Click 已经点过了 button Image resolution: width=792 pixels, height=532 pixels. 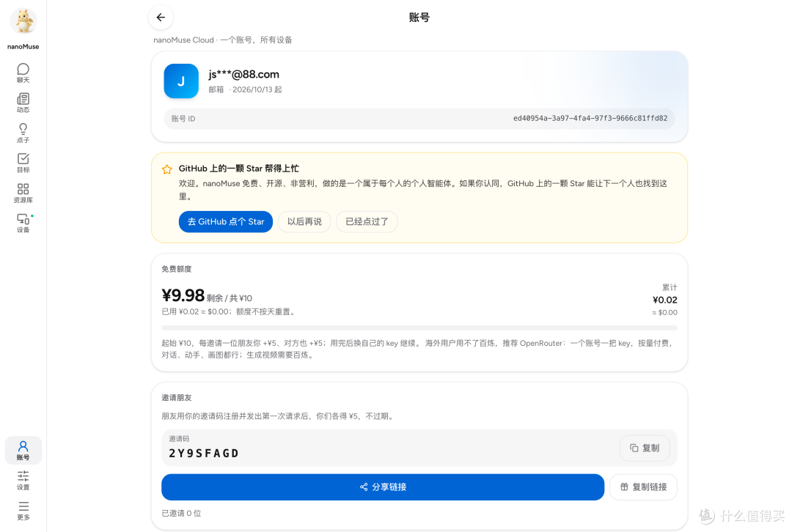(x=367, y=221)
